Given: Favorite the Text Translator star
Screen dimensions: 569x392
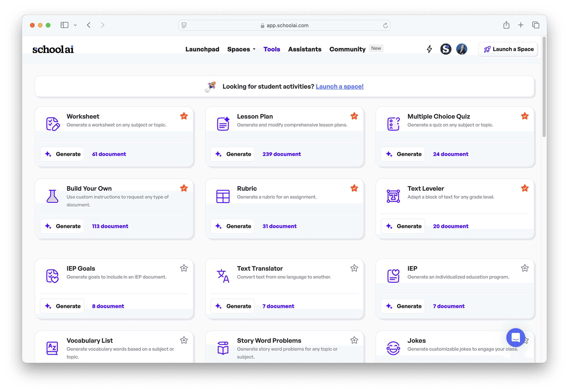Looking at the screenshot, I should (354, 268).
